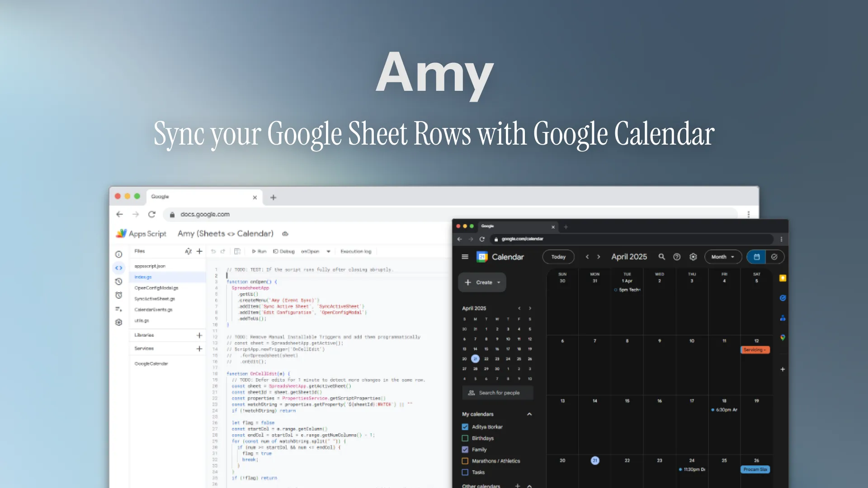The width and height of the screenshot is (868, 488).
Task: Open Project Settings gear in Apps Script sidebar
Action: coord(118,322)
